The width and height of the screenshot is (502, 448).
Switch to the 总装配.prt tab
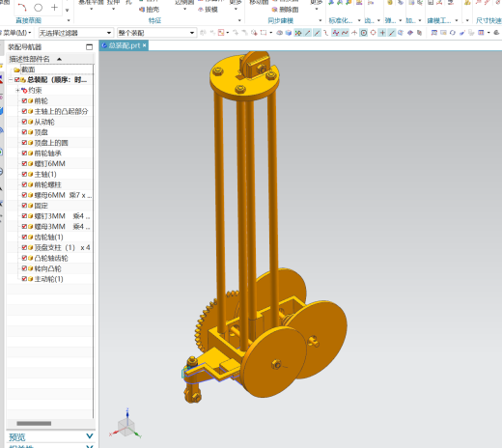(x=124, y=45)
